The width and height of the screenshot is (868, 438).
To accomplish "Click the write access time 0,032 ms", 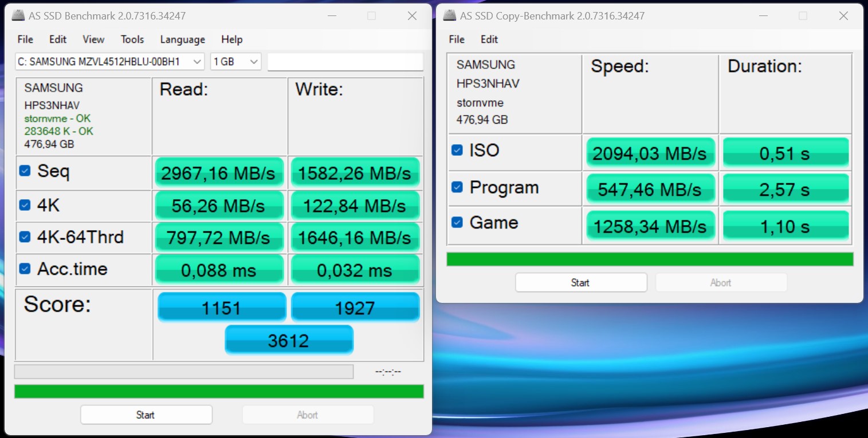I will (355, 270).
